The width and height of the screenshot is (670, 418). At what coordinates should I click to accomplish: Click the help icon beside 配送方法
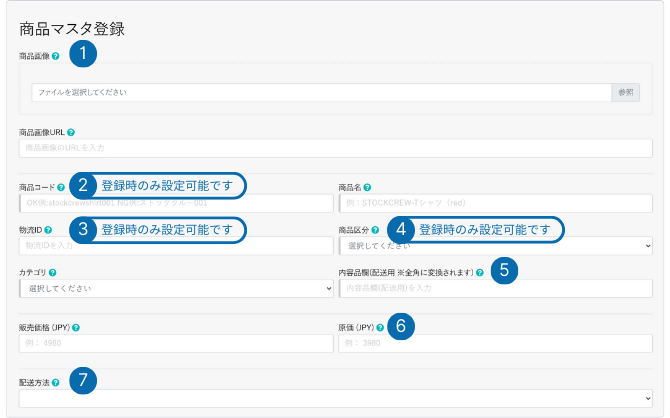[x=55, y=382]
